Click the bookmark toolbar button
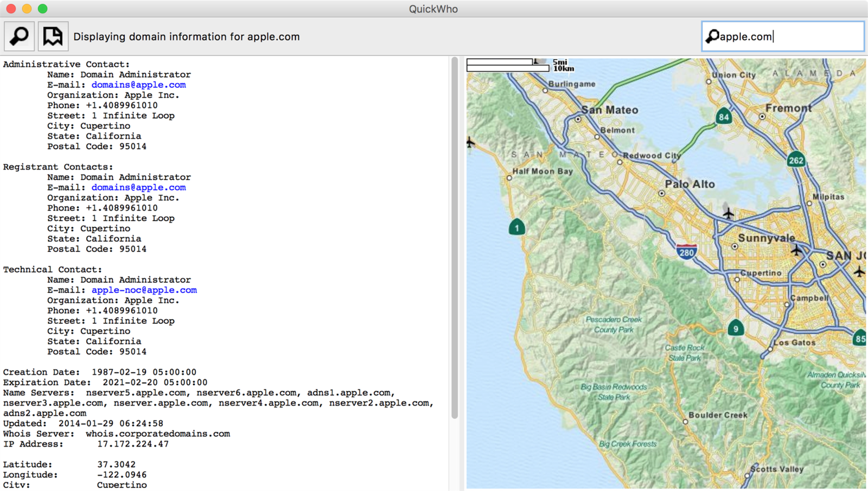This screenshot has height=491, width=868. click(x=53, y=36)
